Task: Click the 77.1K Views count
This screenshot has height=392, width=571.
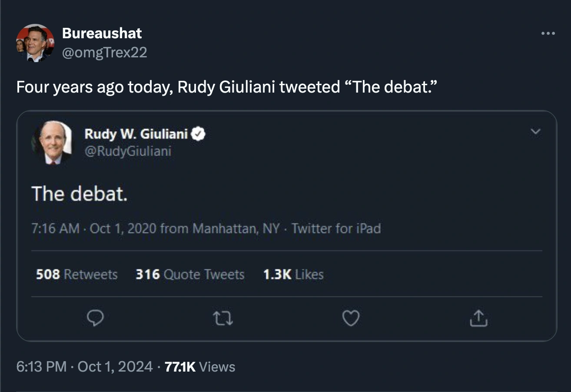Action: [x=200, y=367]
